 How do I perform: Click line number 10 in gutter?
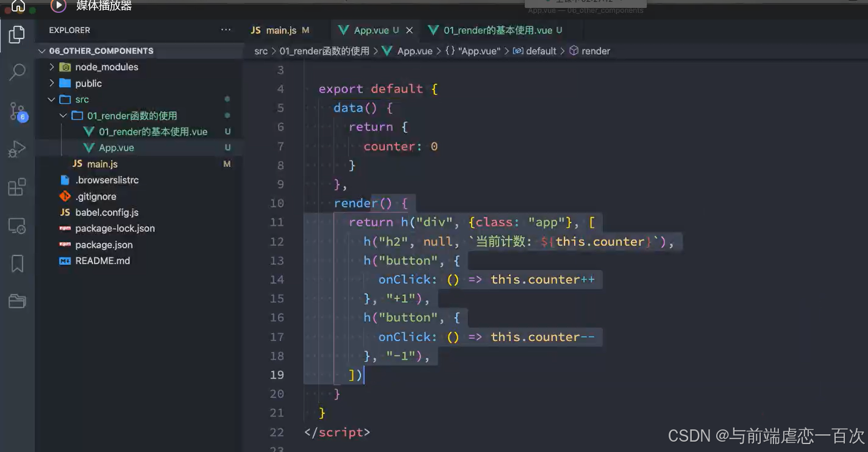pos(277,203)
